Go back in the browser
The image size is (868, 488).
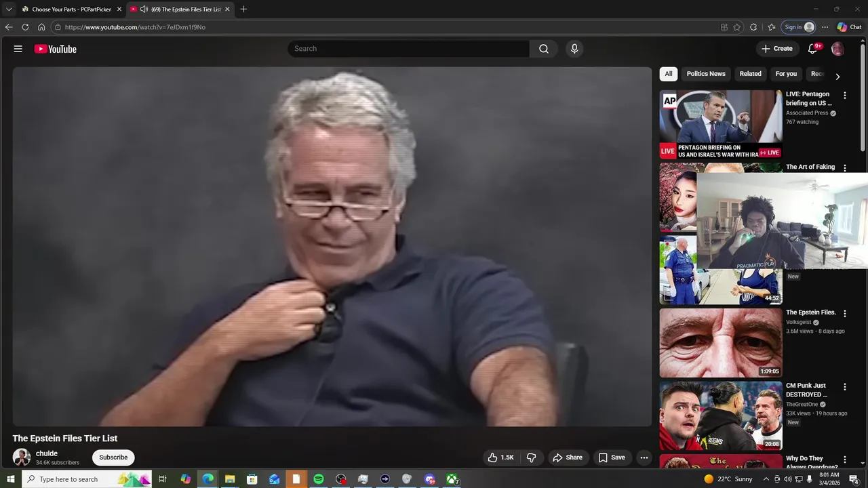point(9,27)
